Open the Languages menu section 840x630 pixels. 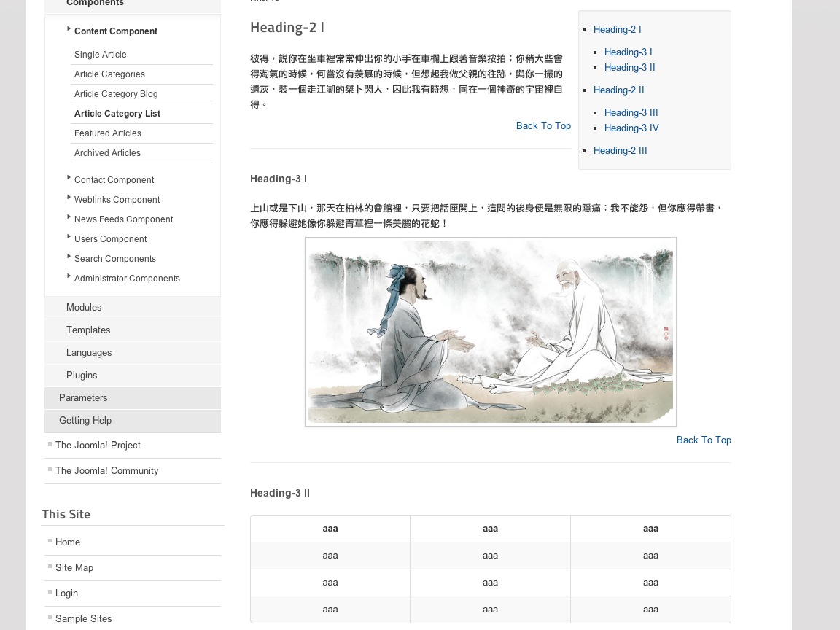coord(132,352)
